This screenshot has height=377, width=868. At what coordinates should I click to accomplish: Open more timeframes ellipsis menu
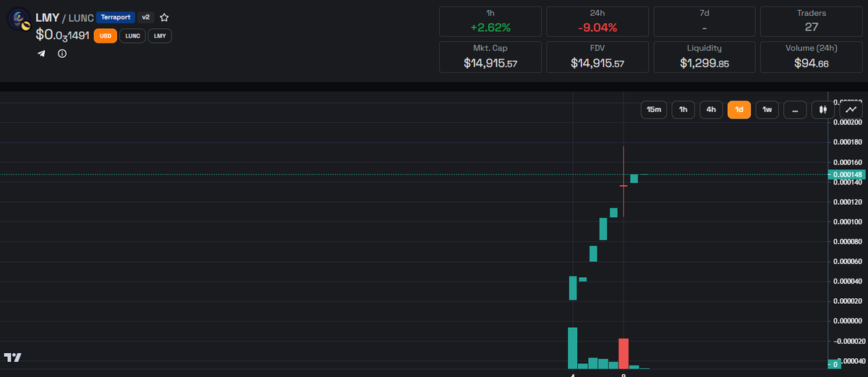(x=795, y=110)
